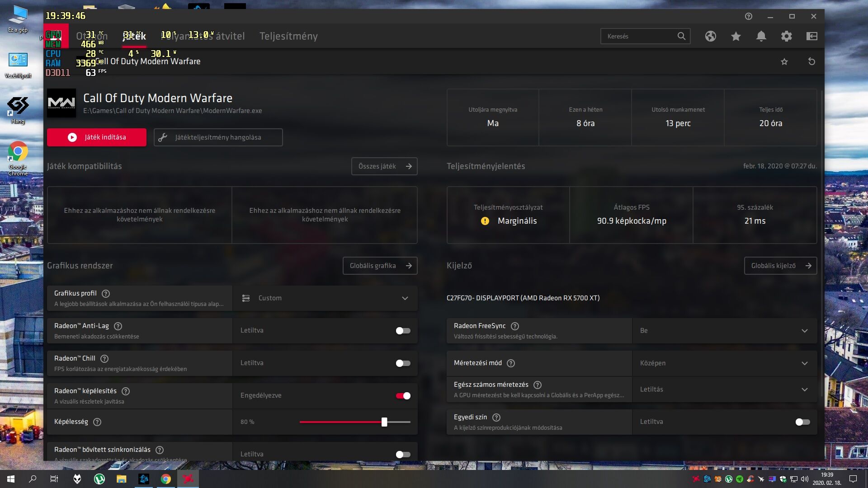Viewport: 868px width, 488px height.
Task: Open help for Radeon képélesítés
Action: tap(126, 391)
